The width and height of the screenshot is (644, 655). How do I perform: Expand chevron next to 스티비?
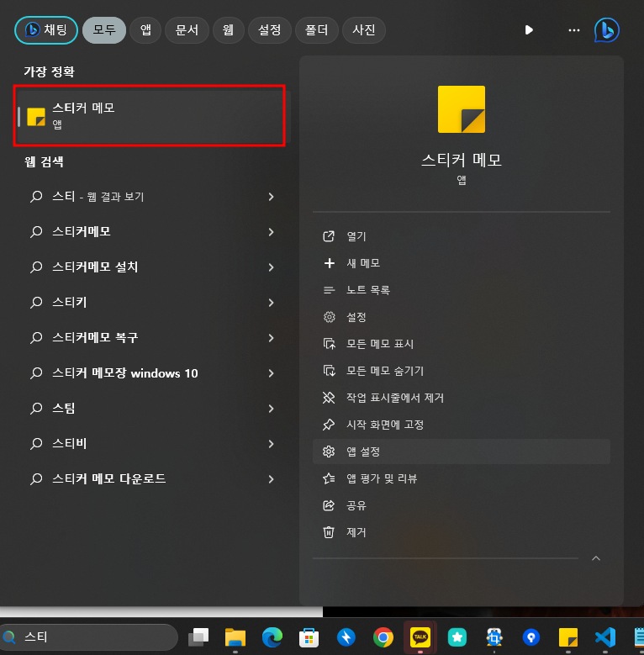point(271,444)
